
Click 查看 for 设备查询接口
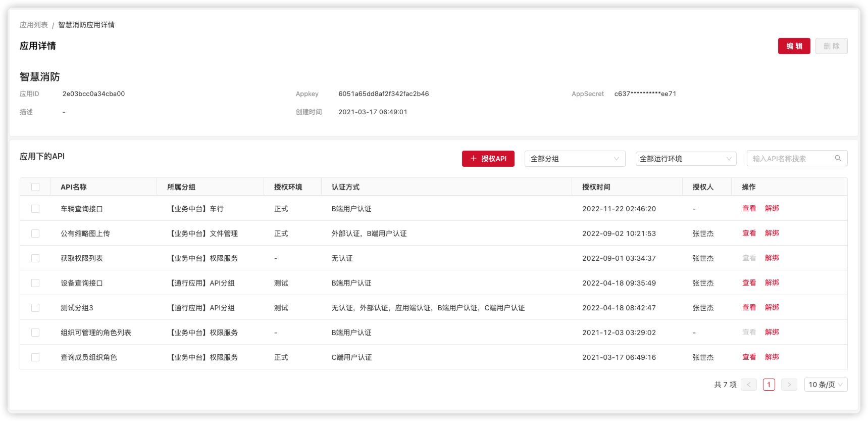[749, 283]
